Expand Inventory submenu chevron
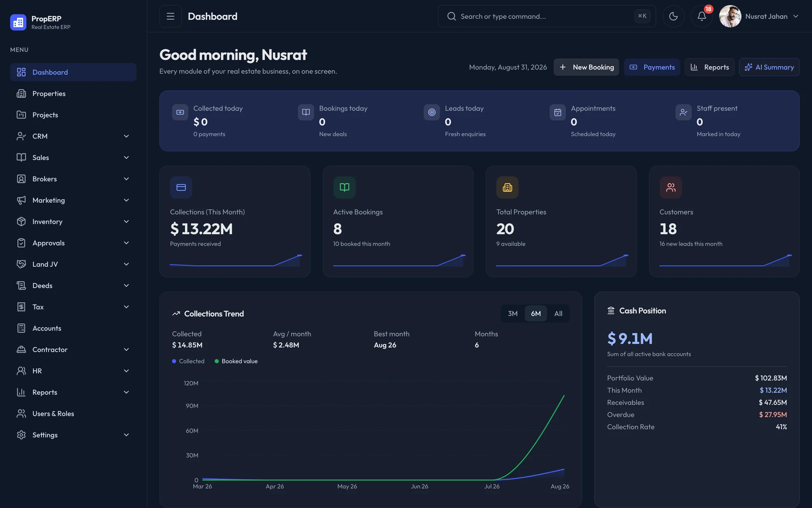 click(x=126, y=221)
